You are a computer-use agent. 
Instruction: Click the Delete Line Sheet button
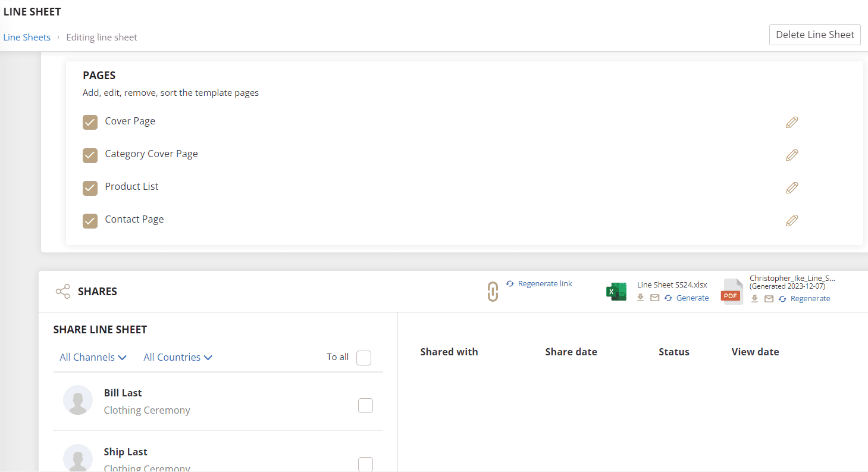(815, 35)
